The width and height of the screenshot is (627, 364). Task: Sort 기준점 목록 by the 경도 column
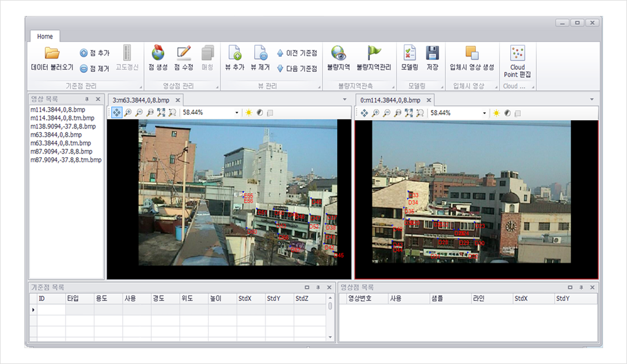[165, 298]
